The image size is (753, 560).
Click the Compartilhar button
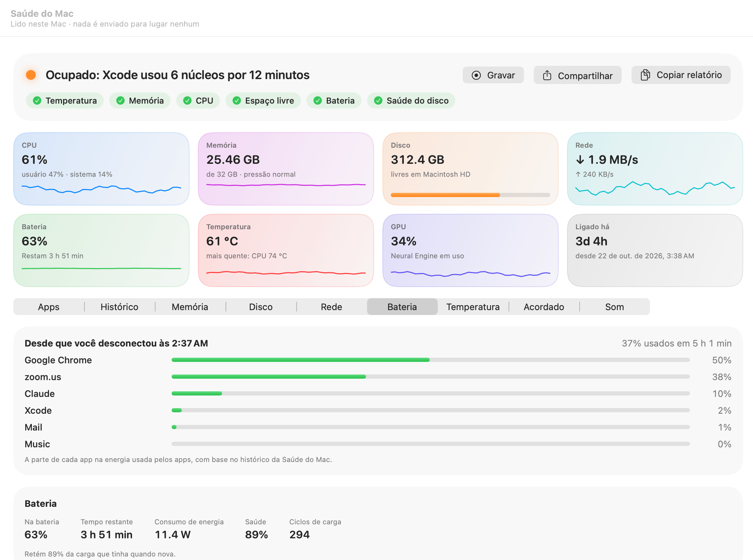pos(578,75)
